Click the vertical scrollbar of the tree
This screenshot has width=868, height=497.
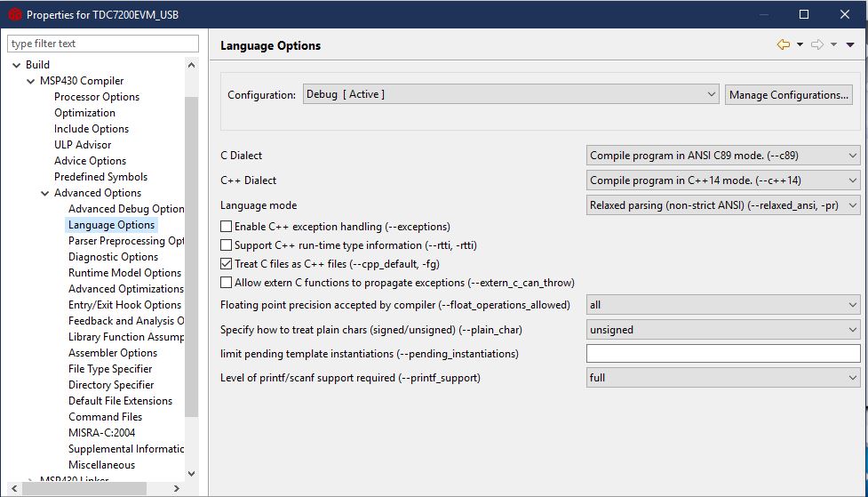192,257
